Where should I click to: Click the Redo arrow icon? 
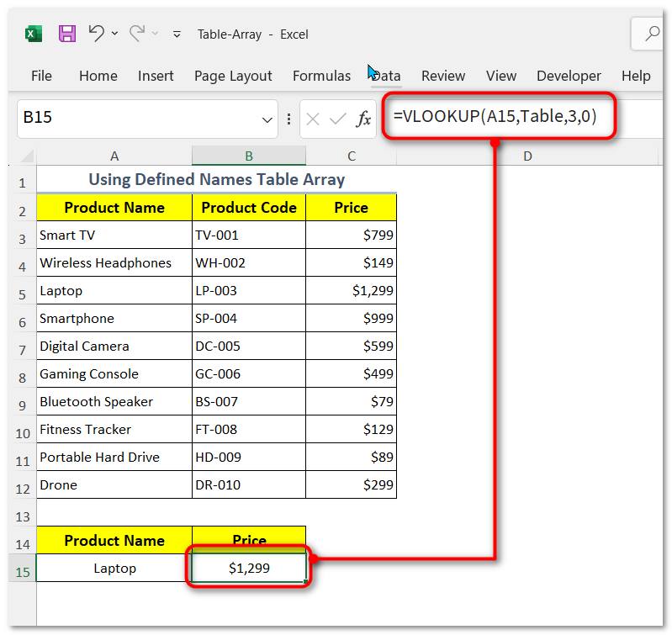137,33
